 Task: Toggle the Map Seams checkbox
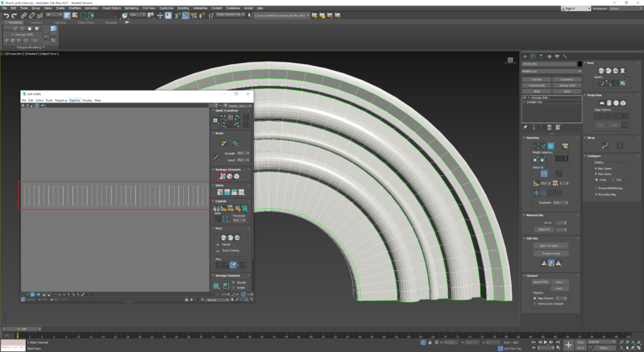pos(596,168)
